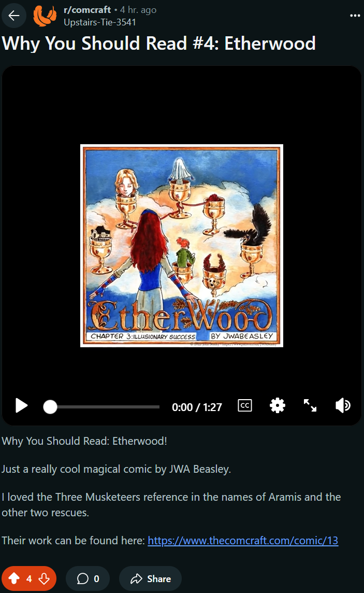
Task: Click the post title Why You Should Read #4
Action: tap(158, 44)
